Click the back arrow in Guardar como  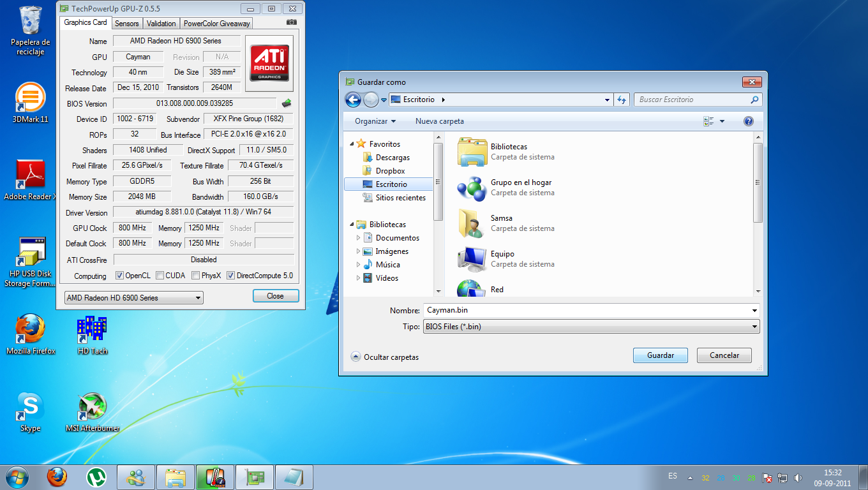click(353, 100)
